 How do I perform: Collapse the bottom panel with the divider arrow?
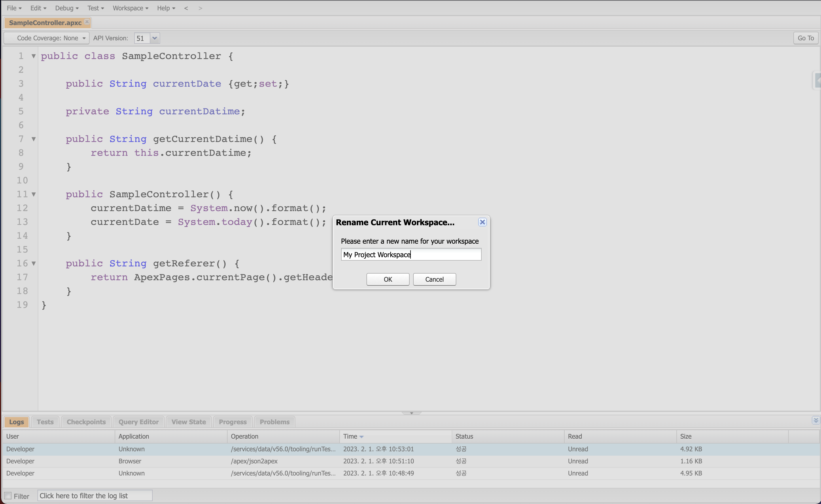click(x=411, y=413)
